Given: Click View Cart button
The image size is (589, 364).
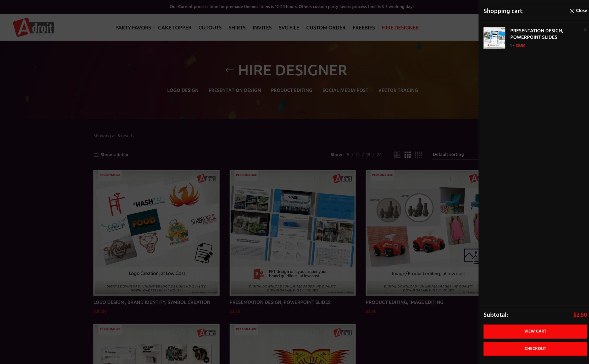Looking at the screenshot, I should (535, 331).
